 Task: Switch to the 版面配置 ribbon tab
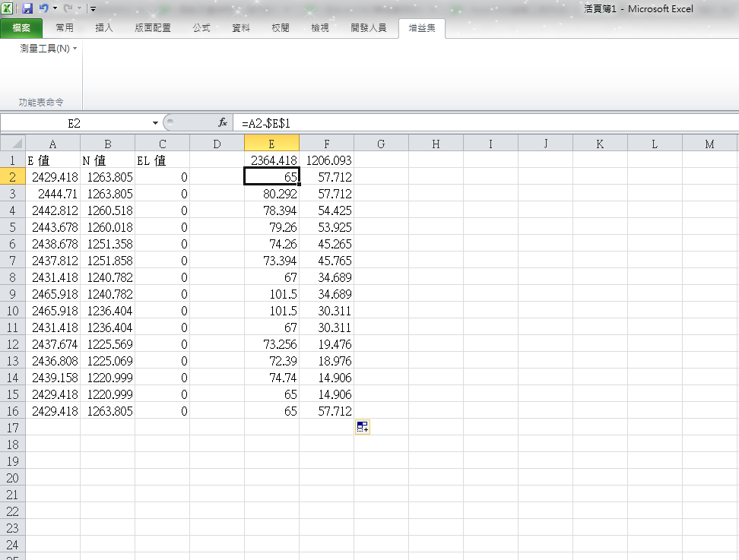coord(152,28)
